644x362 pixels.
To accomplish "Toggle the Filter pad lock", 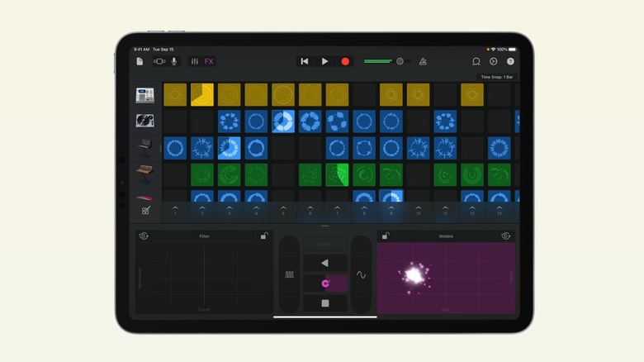I will point(264,236).
